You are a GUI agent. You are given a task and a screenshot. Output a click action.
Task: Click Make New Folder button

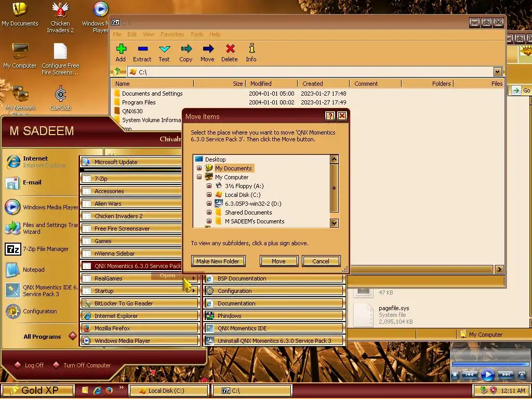(x=218, y=261)
